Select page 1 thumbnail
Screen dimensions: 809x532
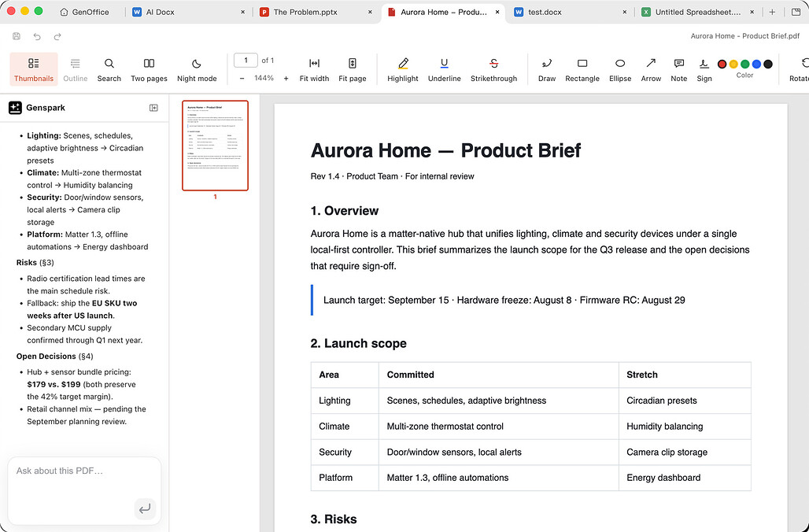pyautogui.click(x=215, y=146)
